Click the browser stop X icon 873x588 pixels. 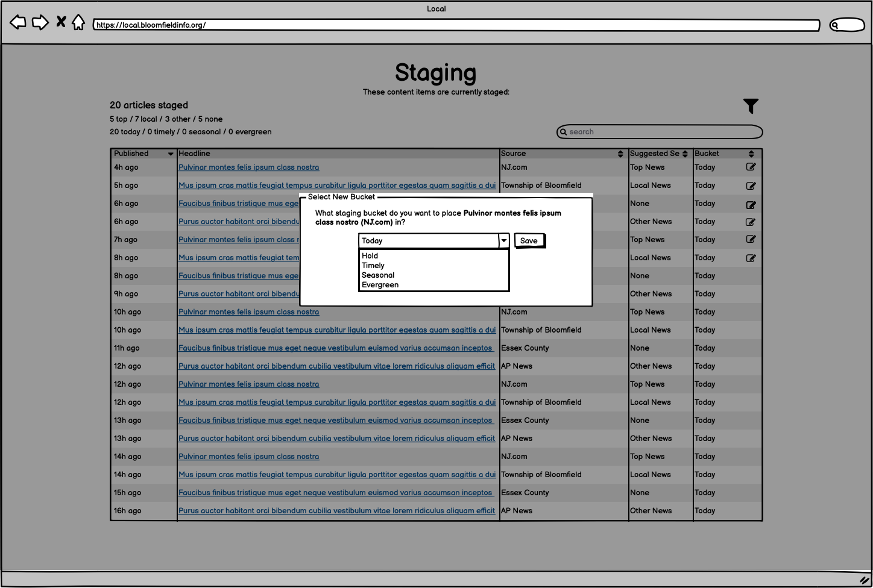[x=61, y=22]
